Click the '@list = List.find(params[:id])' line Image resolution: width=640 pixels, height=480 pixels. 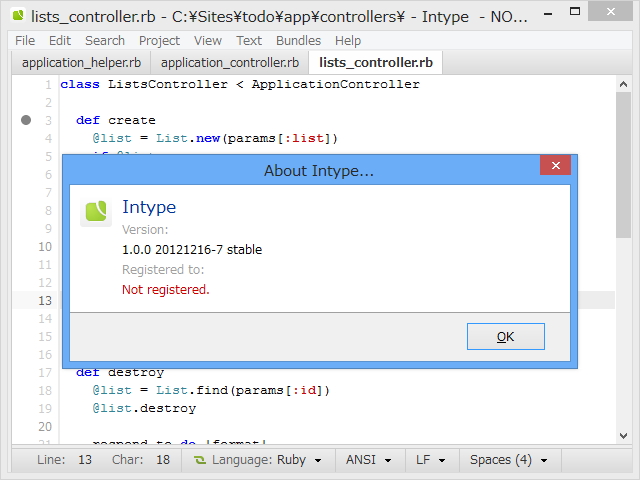tap(211, 391)
